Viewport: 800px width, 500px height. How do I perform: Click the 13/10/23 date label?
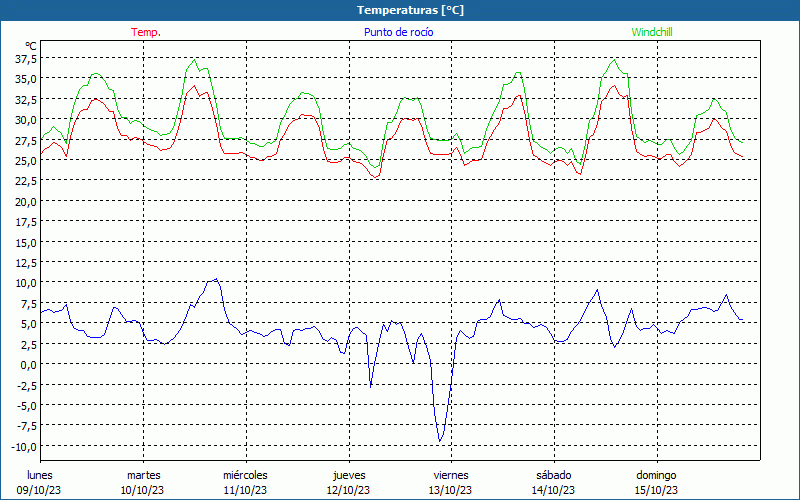pyautogui.click(x=451, y=490)
